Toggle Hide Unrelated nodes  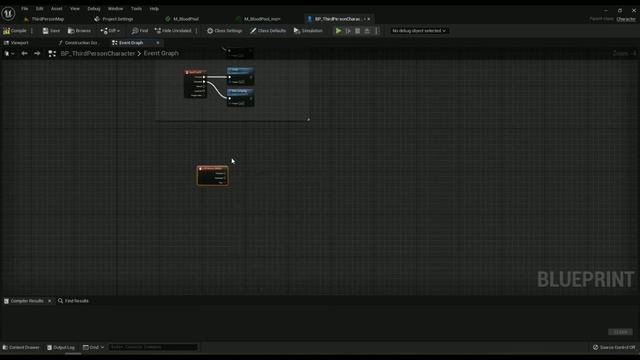[173, 31]
